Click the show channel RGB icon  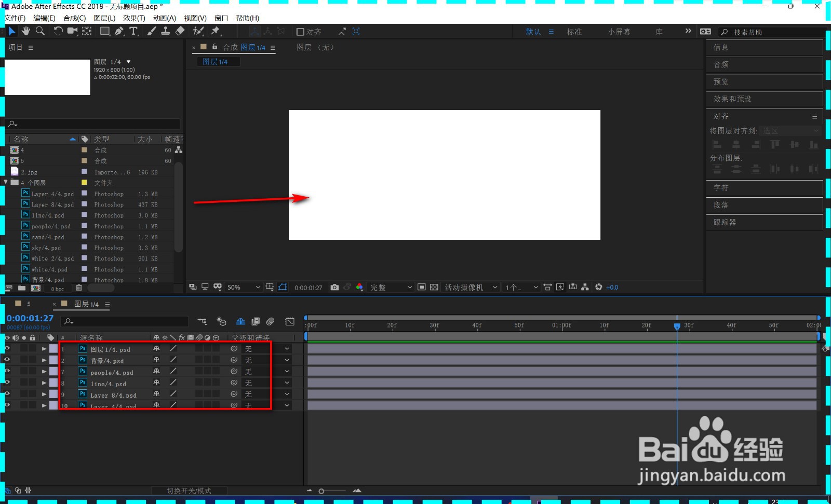[x=359, y=287]
